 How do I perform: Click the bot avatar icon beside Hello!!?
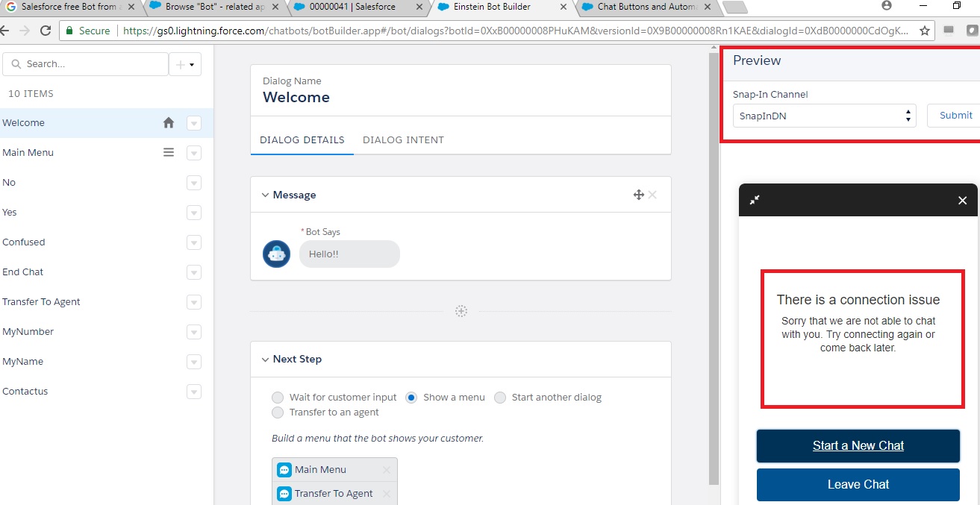pyautogui.click(x=276, y=254)
